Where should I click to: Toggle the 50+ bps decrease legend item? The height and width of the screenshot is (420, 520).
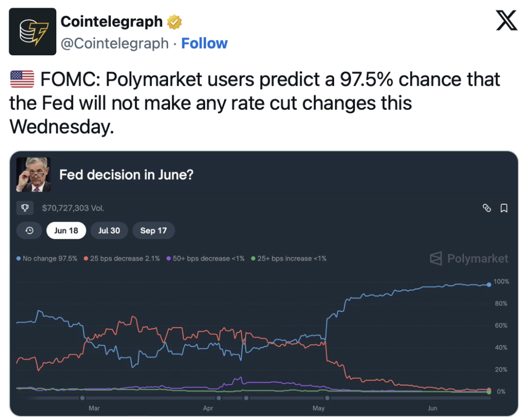click(x=205, y=259)
